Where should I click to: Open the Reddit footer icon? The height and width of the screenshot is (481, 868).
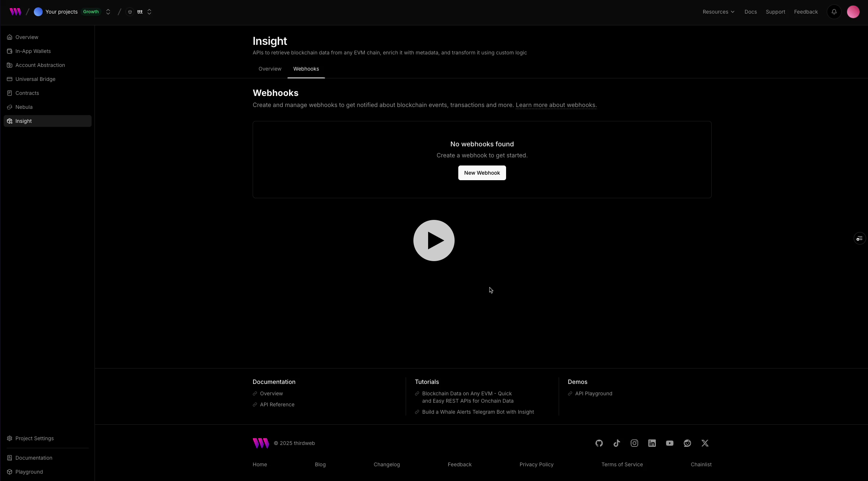pos(687,443)
